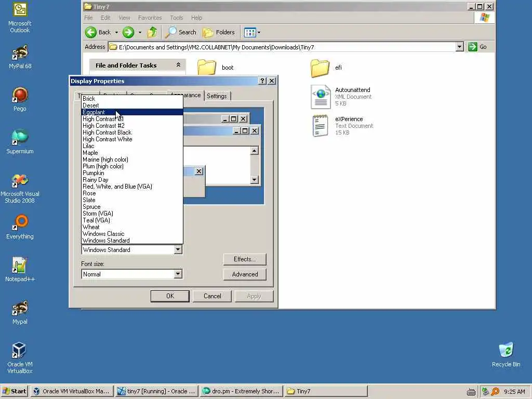Open the address bar dropdown
The width and height of the screenshot is (532, 399).
[x=459, y=47]
